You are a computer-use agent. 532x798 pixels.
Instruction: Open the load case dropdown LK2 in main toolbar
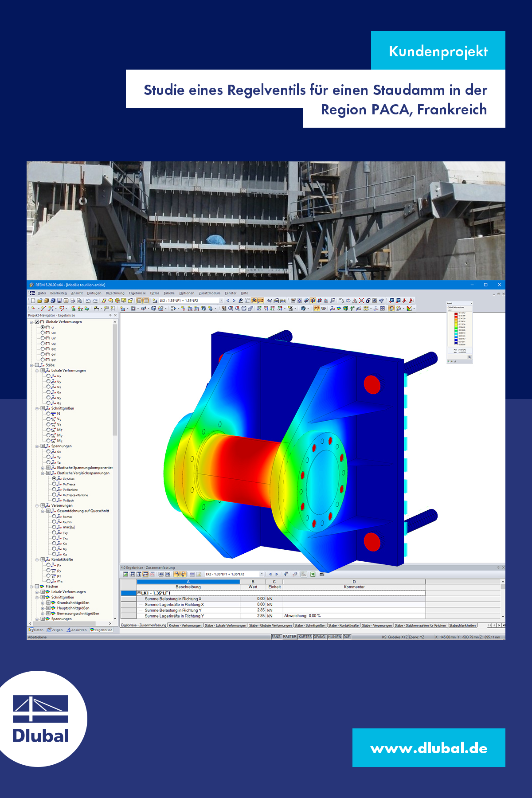tap(222, 301)
